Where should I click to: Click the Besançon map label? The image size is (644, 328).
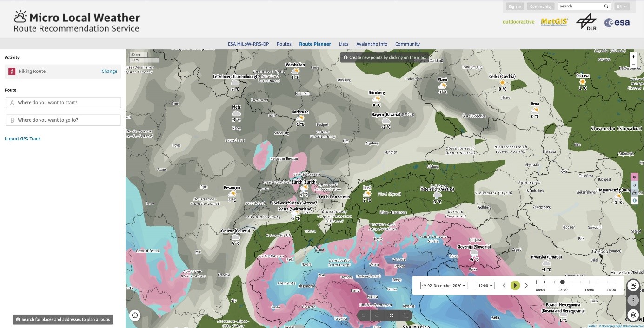coord(232,188)
